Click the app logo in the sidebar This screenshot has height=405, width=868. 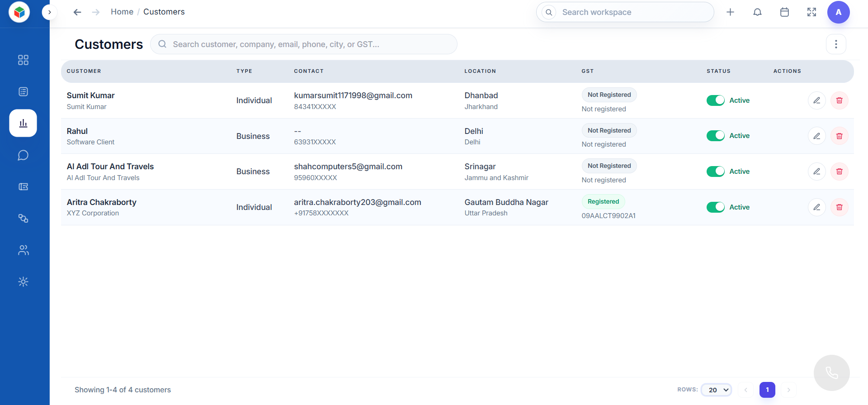point(19,12)
